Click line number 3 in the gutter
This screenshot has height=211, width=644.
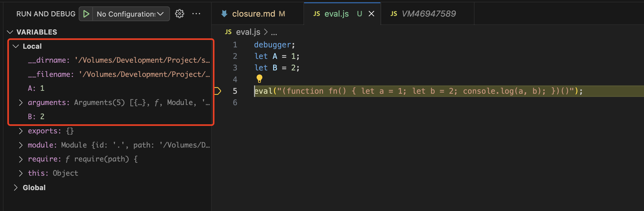click(x=235, y=68)
